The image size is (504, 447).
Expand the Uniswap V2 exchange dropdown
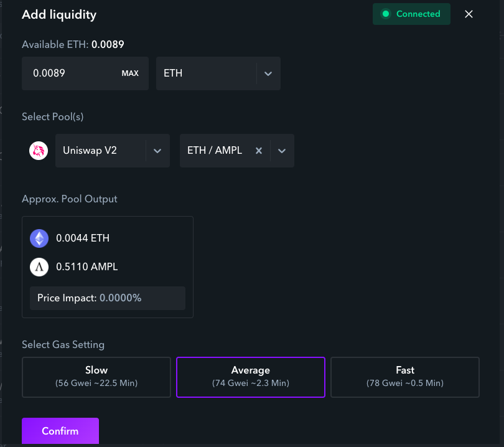coord(157,151)
